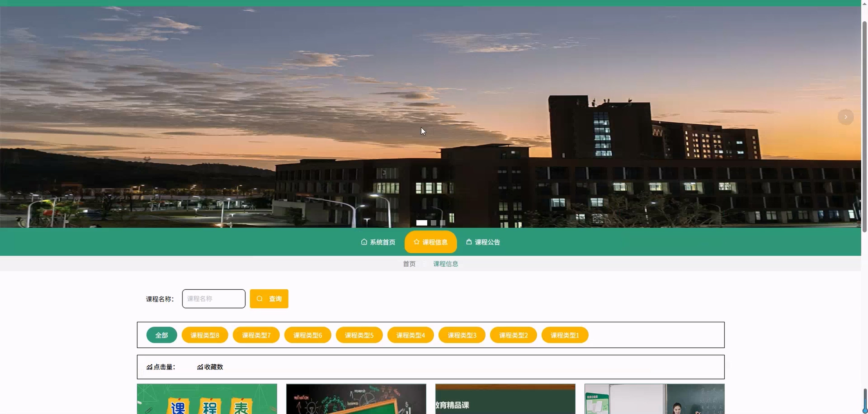This screenshot has height=414, width=868.
Task: Click the 首页 breadcrumb link
Action: [409, 264]
